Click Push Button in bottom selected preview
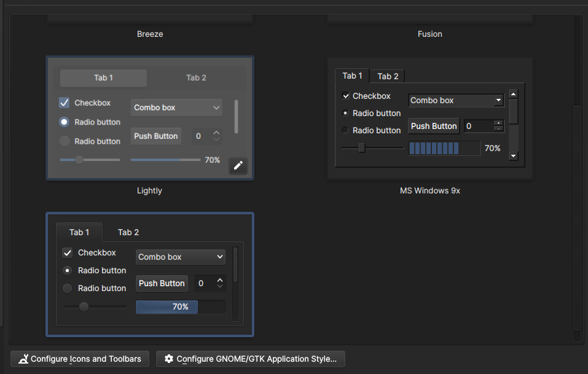588x374 pixels. (x=162, y=283)
